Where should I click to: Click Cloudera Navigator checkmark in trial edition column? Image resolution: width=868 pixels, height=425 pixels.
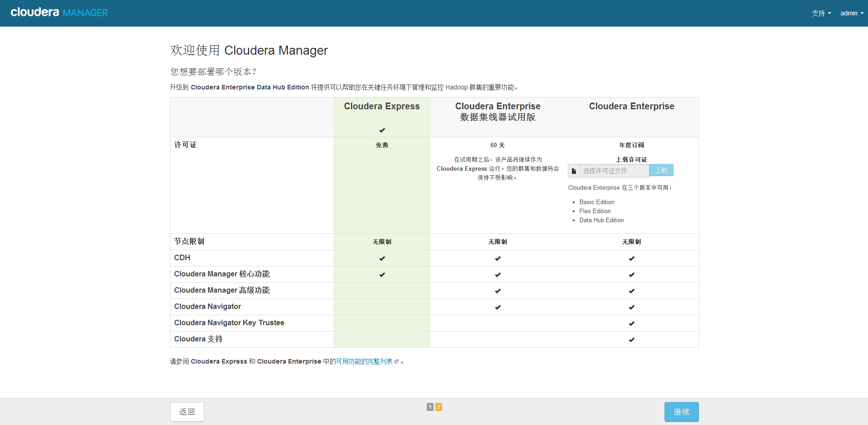point(498,307)
